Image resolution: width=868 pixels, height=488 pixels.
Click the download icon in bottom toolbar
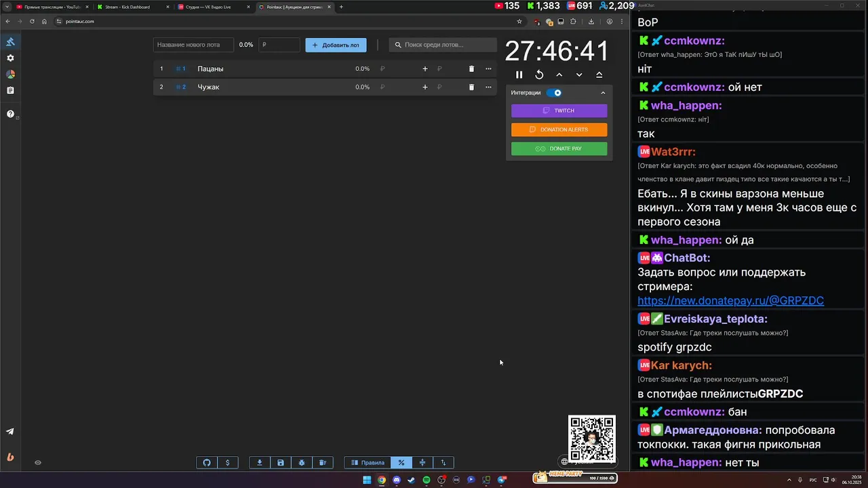(x=259, y=463)
